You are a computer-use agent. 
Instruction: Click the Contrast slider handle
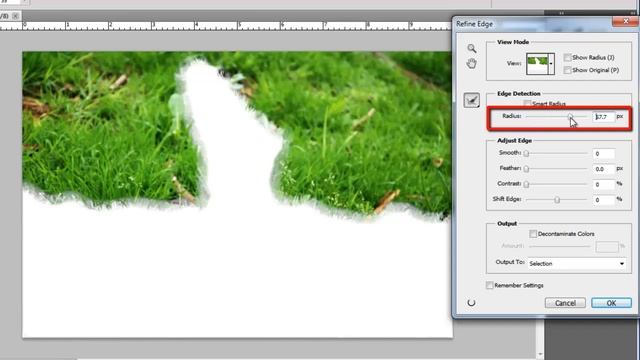tap(526, 184)
